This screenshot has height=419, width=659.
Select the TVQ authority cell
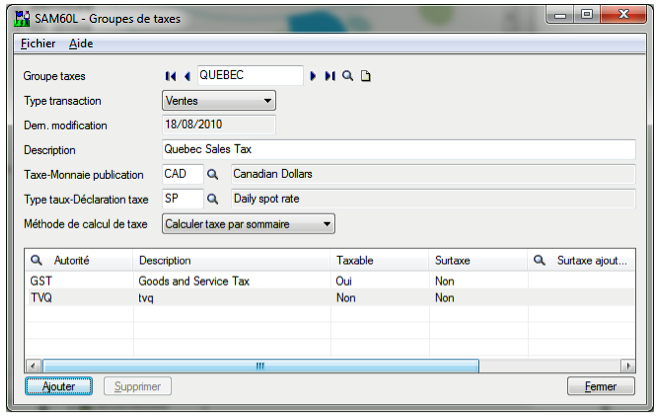pos(79,298)
